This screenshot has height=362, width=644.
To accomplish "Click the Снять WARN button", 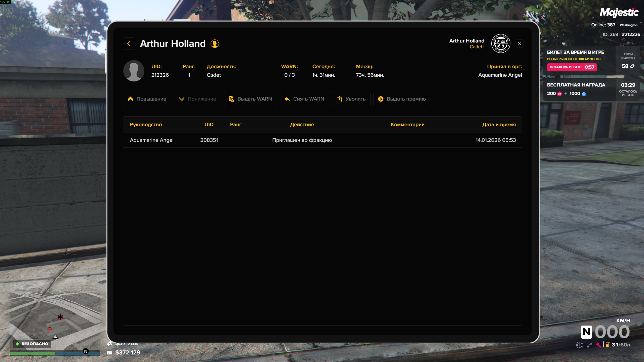I will 304,99.
